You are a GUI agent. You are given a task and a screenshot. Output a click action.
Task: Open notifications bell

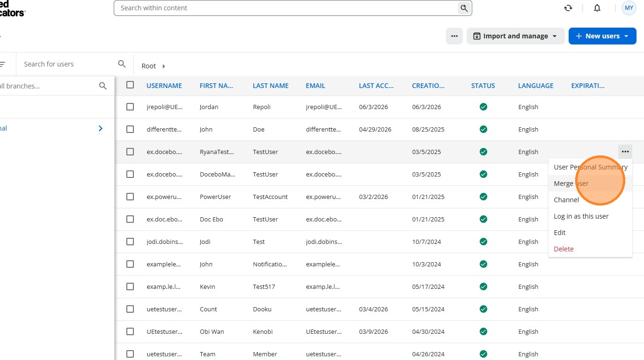tap(597, 8)
